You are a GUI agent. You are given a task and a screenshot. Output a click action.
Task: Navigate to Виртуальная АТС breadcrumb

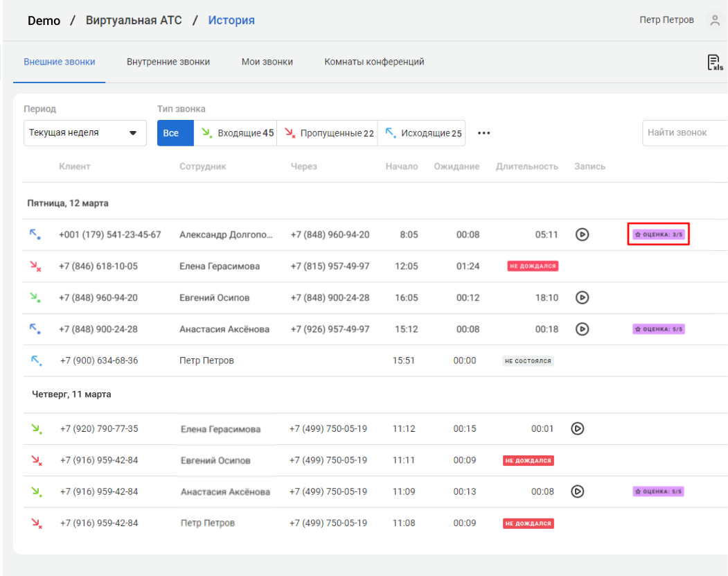134,20
